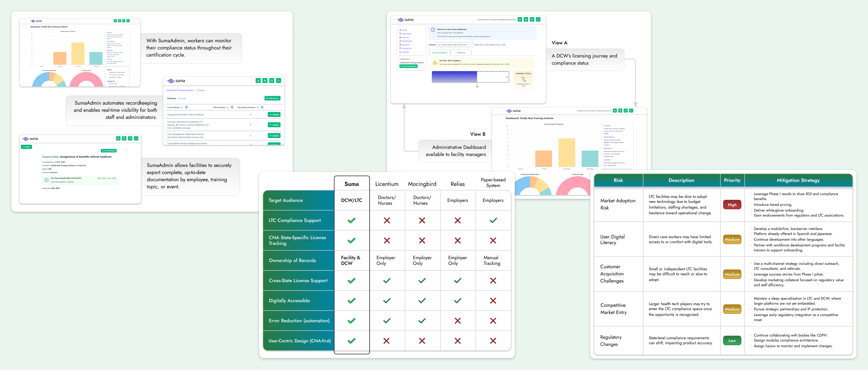
Task: Toggle sorting on the Upcoming Sessions column
Action: tap(258, 107)
